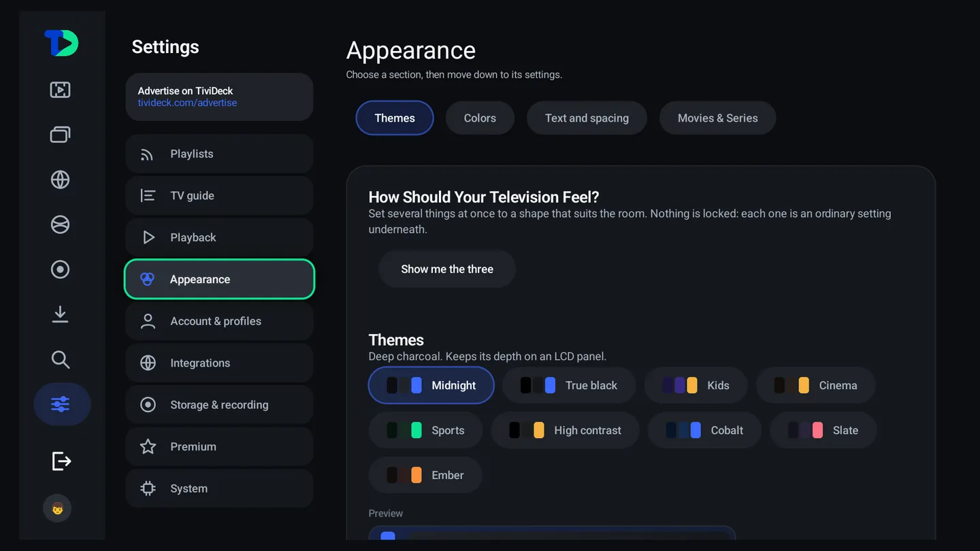Open the sports ball icon in sidebar
This screenshot has width=980, height=551.
(x=61, y=224)
